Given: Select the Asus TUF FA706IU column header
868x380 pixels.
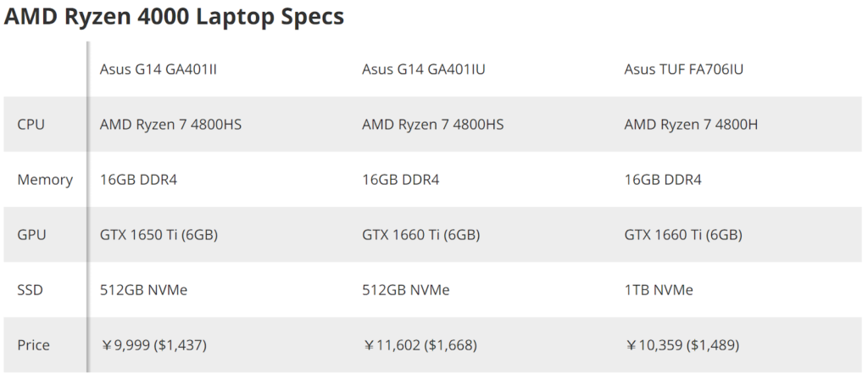Looking at the screenshot, I should [683, 69].
